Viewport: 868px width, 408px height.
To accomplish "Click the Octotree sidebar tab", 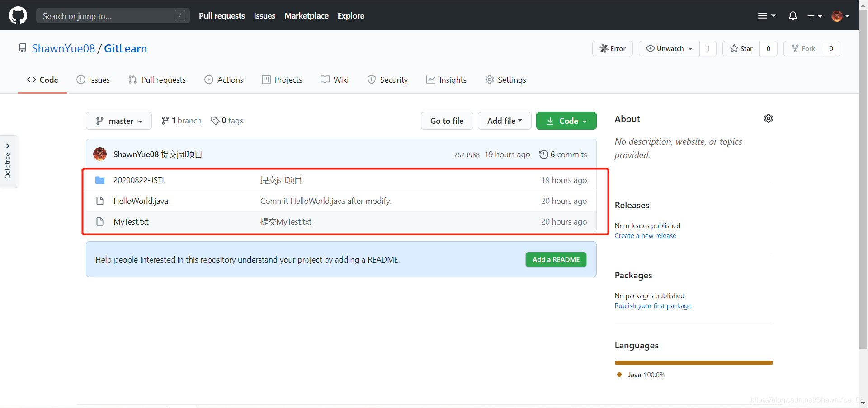I will click(8, 161).
